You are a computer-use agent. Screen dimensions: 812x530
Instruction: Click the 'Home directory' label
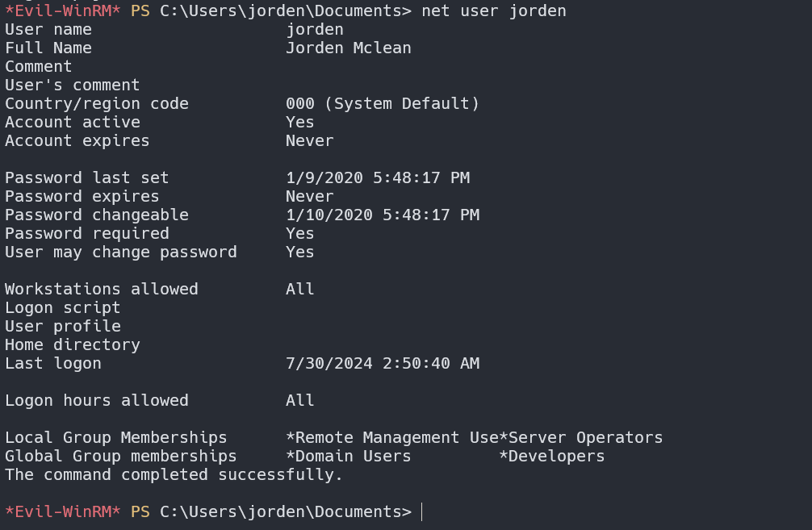click(x=73, y=344)
